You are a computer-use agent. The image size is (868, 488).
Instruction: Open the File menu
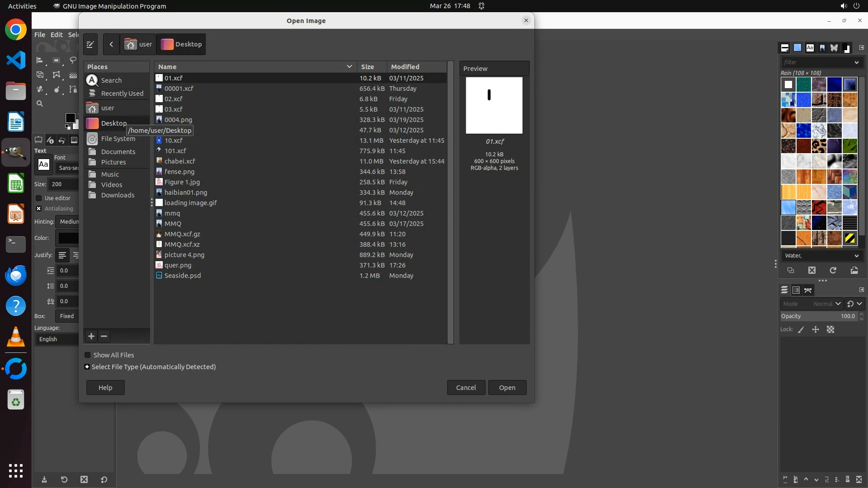click(40, 35)
